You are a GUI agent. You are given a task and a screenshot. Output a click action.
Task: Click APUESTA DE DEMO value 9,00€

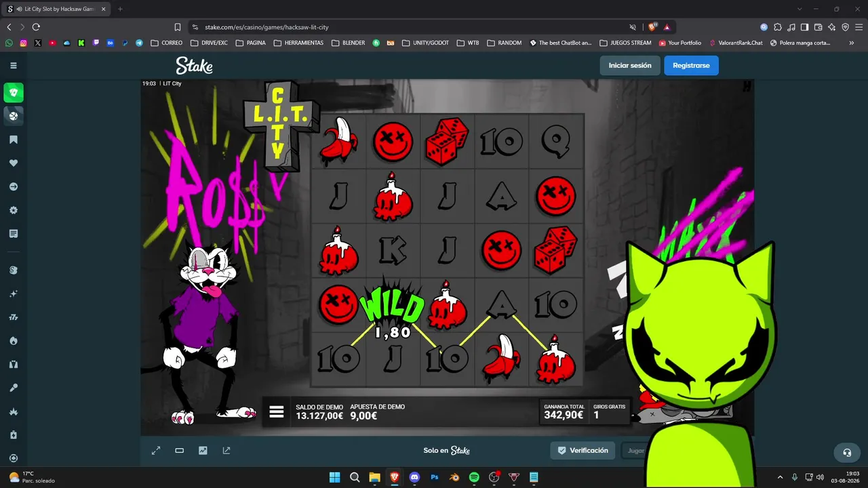pyautogui.click(x=378, y=411)
